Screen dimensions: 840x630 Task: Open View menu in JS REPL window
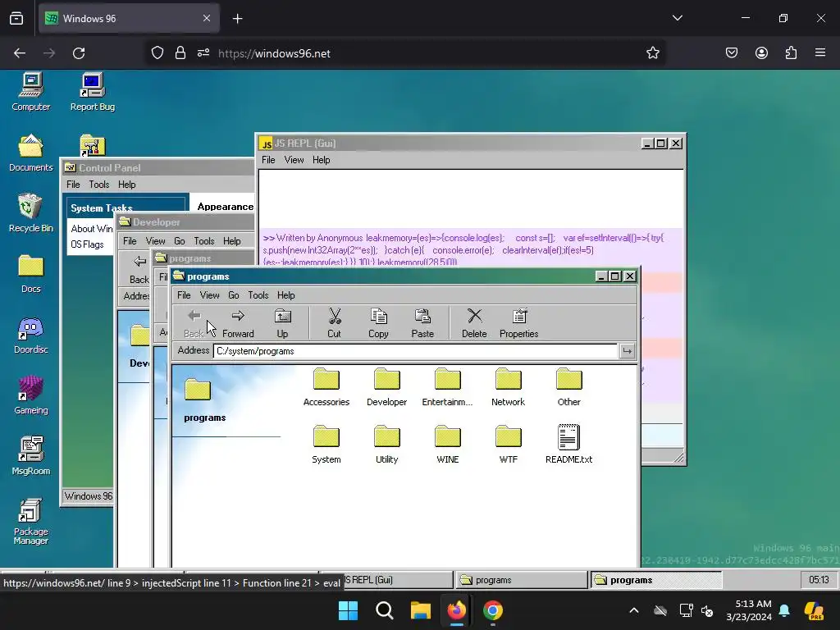click(x=294, y=160)
